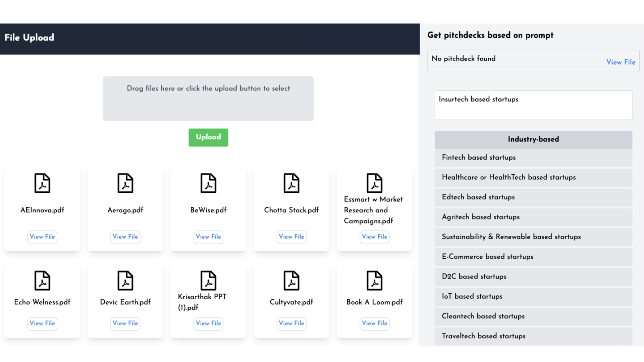Click the Chotta Stock.pdf file icon
The width and height of the screenshot is (644, 362).
point(291,183)
